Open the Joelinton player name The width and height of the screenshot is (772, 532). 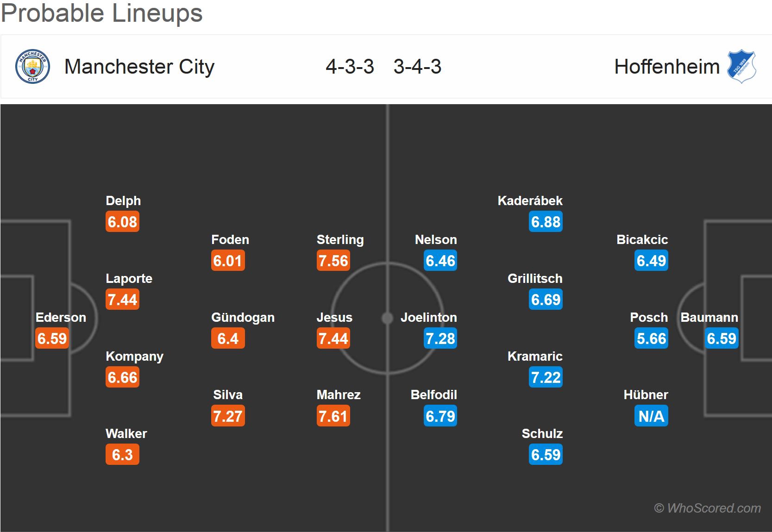point(428,318)
